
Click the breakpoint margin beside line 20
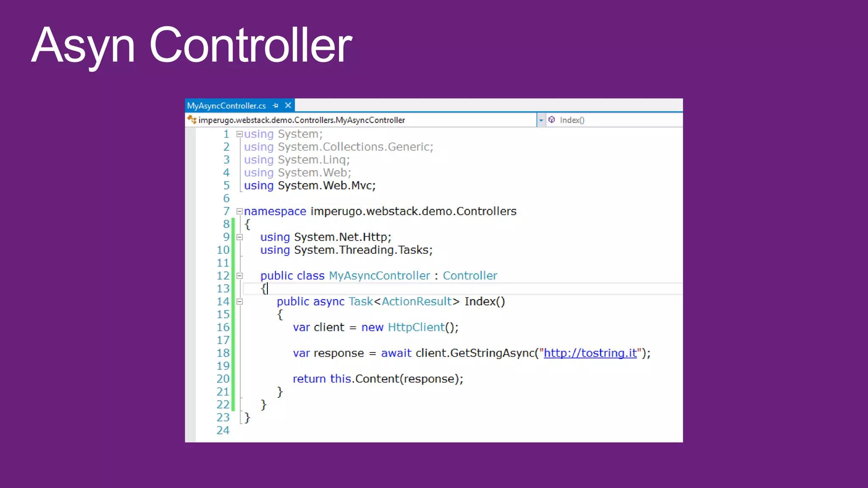190,379
